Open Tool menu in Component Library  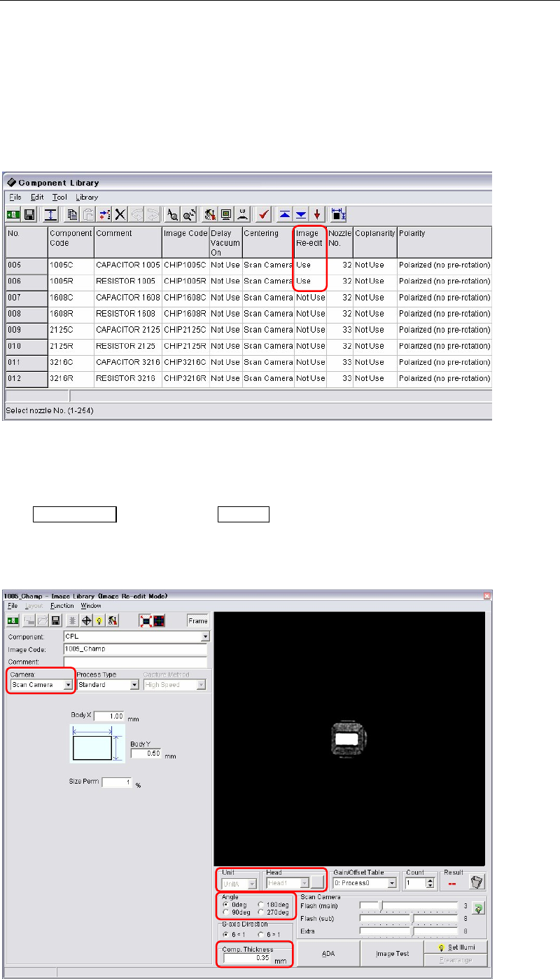tap(59, 197)
